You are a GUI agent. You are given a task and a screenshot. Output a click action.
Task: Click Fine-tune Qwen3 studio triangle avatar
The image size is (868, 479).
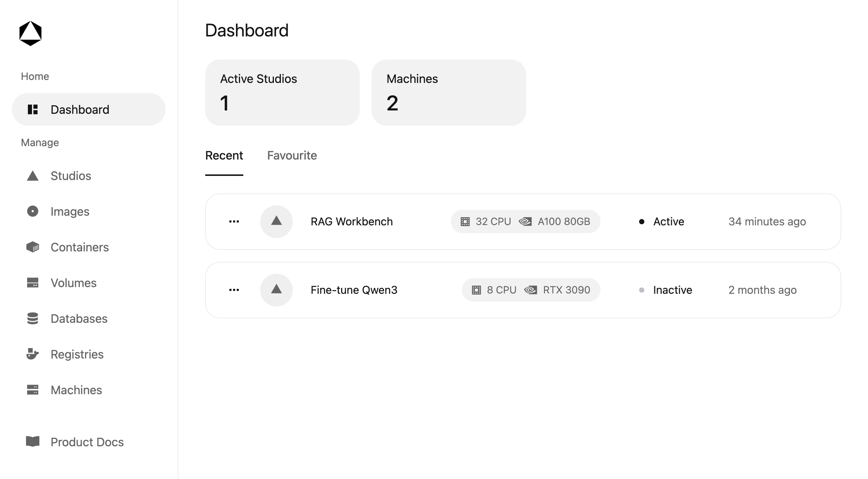coord(276,290)
